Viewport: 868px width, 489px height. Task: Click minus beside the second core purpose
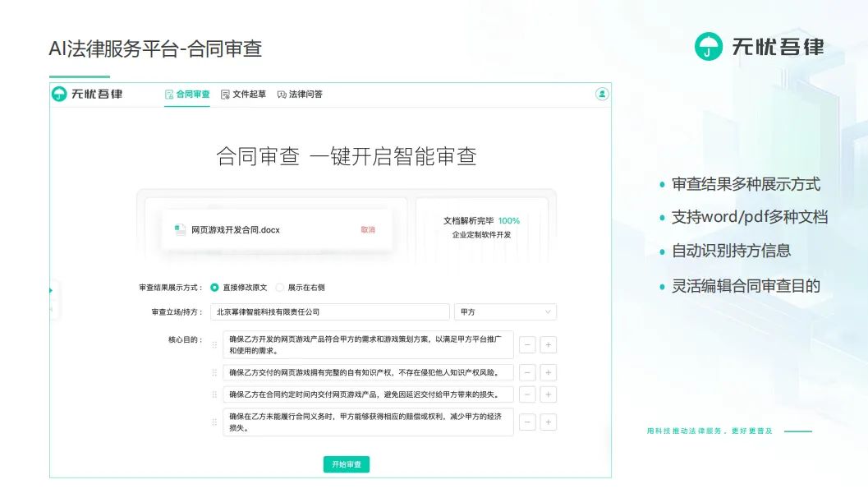click(529, 372)
